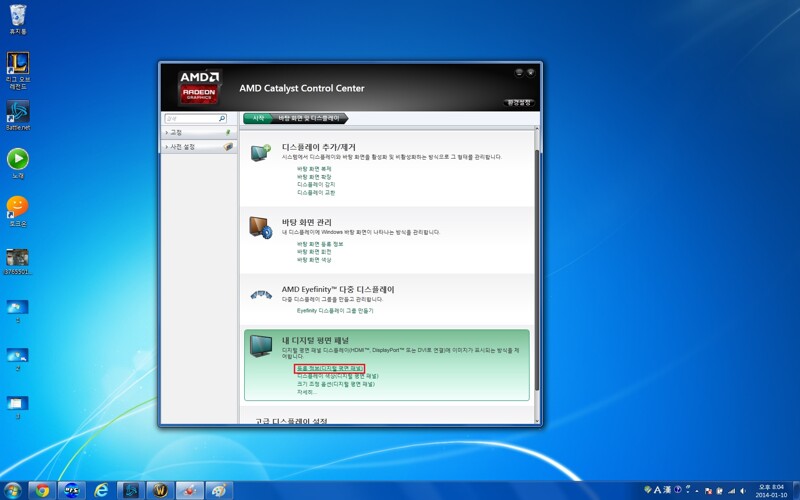Viewport: 800px width, 500px height.
Task: Open the WPS taskbar icon next to Chrome
Action: (x=72, y=491)
